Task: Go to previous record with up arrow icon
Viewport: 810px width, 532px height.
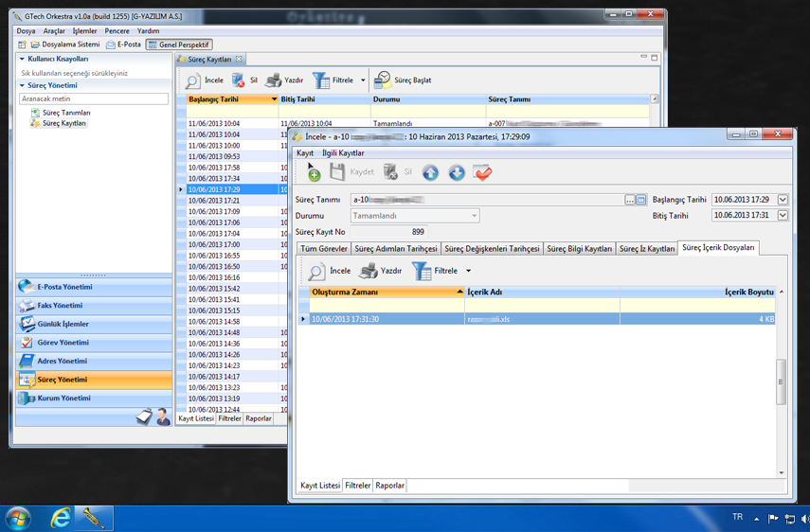Action: [x=430, y=172]
